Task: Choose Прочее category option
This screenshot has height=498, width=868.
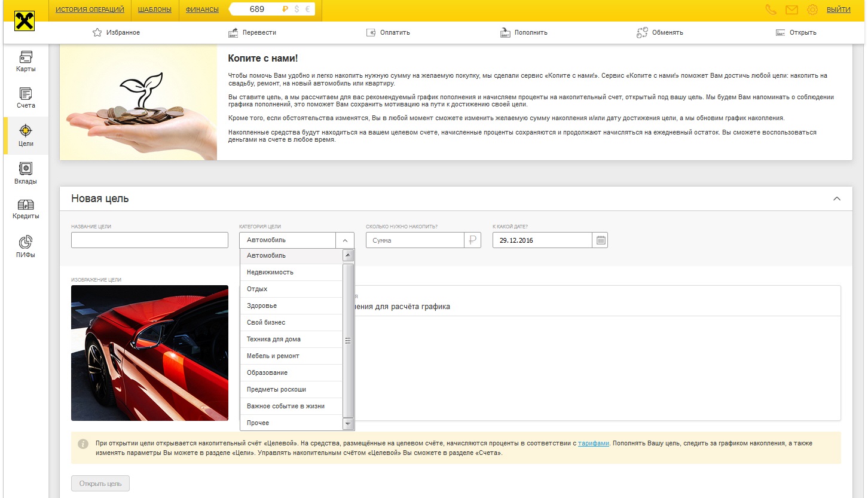Action: click(291, 423)
